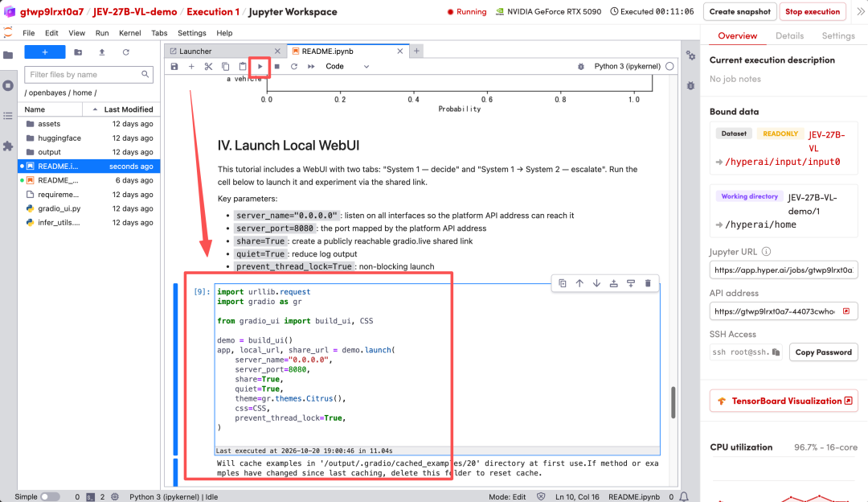Add a new tab with the plus button
Screen dimensions: 868x502
(x=416, y=51)
